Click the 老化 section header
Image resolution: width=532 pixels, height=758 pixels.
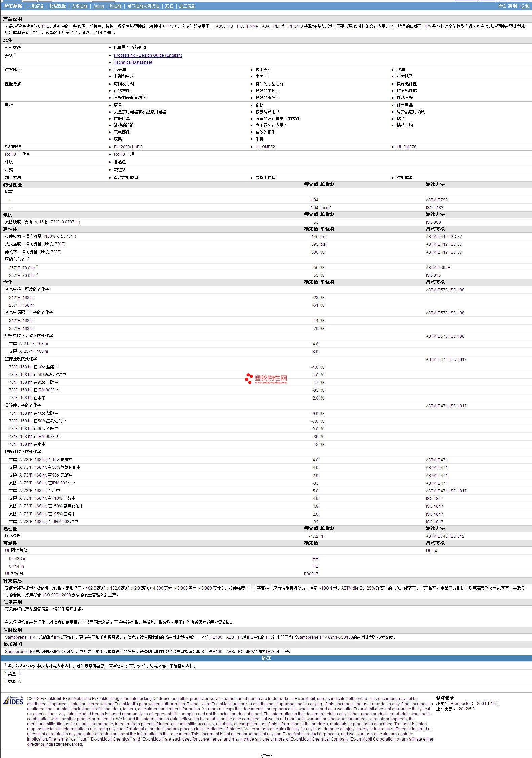coord(8,282)
